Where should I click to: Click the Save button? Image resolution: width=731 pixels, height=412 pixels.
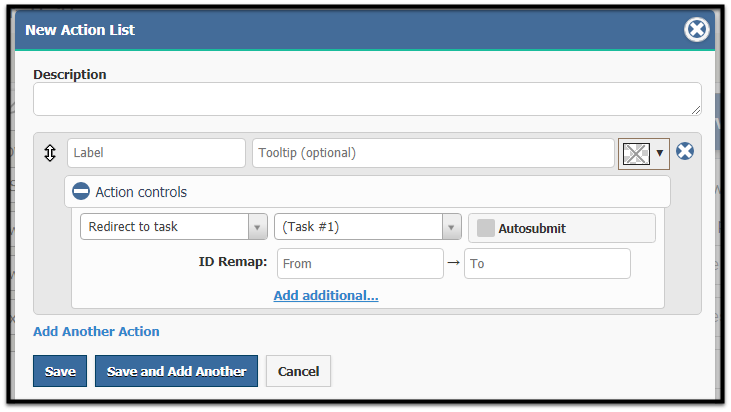point(60,371)
